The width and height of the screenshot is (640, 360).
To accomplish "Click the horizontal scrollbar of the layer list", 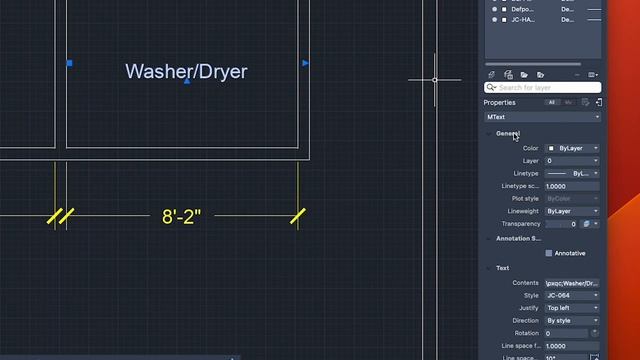I will click(x=533, y=64).
